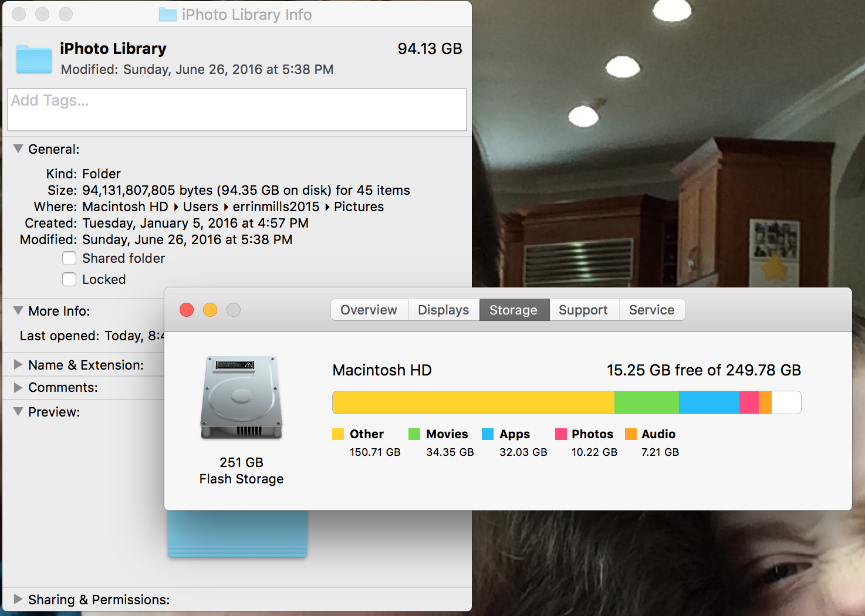Image resolution: width=865 pixels, height=616 pixels.
Task: Expand the Comments section
Action: (x=18, y=387)
